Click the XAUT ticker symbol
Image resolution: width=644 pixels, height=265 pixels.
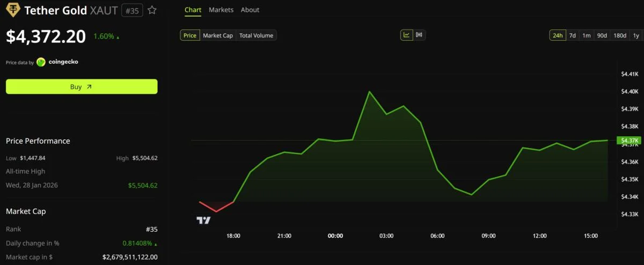[104, 10]
